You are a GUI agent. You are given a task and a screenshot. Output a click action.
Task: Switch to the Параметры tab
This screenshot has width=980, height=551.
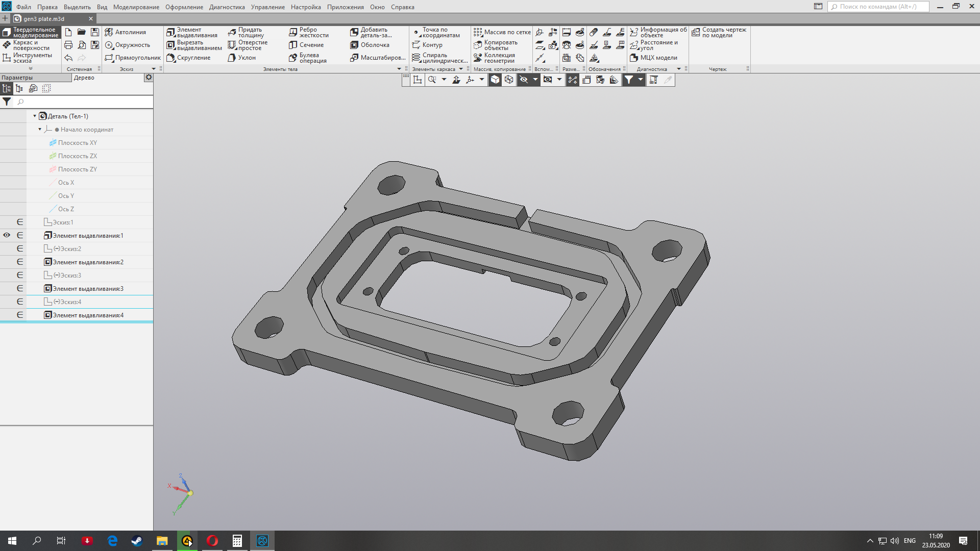click(x=17, y=78)
